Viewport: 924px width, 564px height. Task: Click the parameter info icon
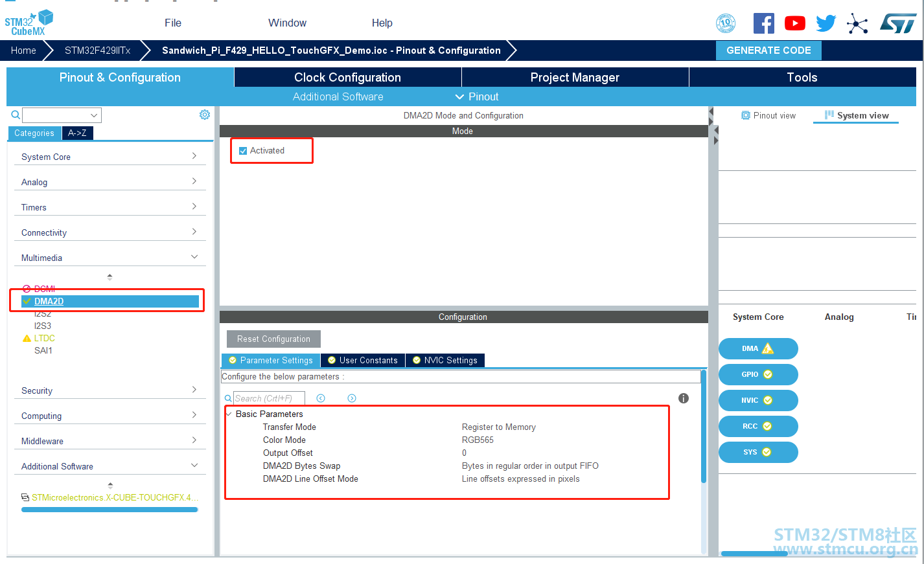pyautogui.click(x=684, y=398)
